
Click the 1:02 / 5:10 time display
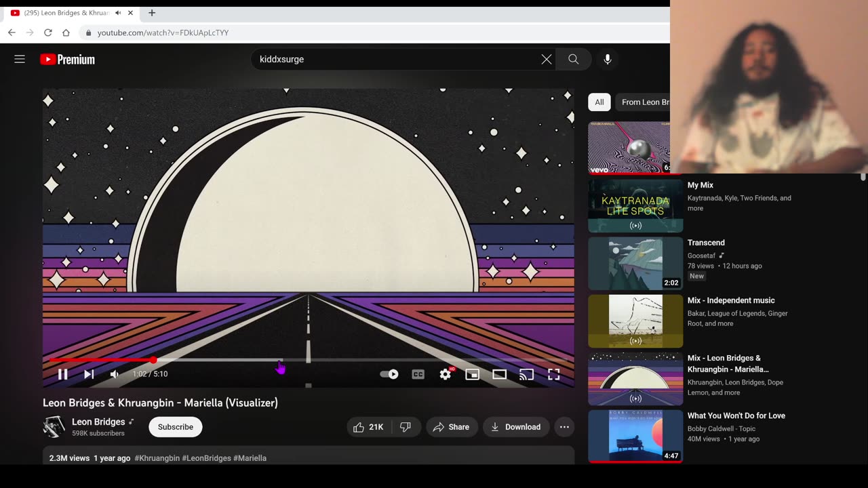tap(150, 374)
